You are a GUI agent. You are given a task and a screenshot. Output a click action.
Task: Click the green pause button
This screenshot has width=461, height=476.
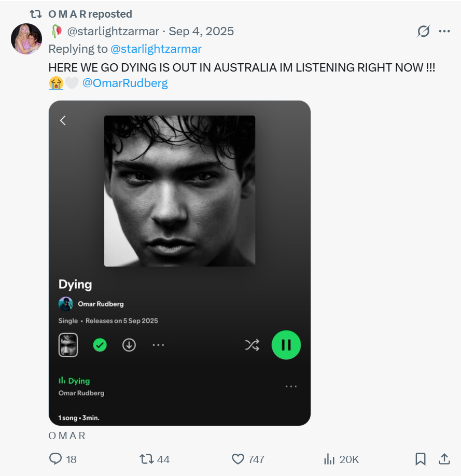click(286, 345)
